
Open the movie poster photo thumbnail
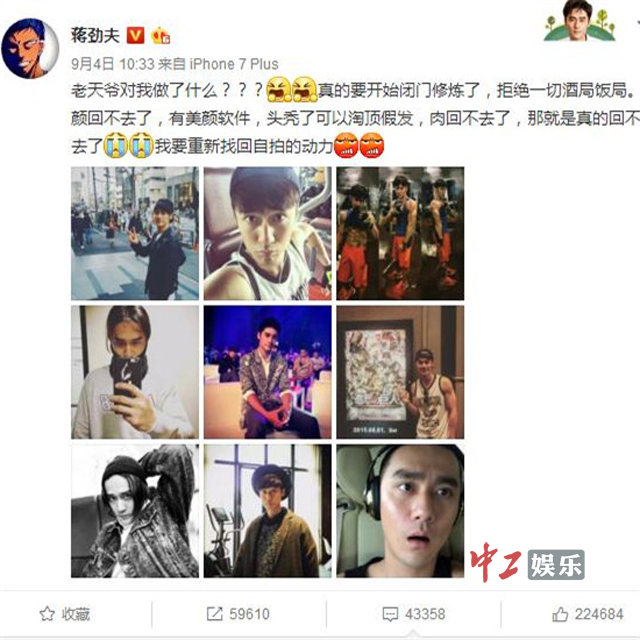click(400, 372)
